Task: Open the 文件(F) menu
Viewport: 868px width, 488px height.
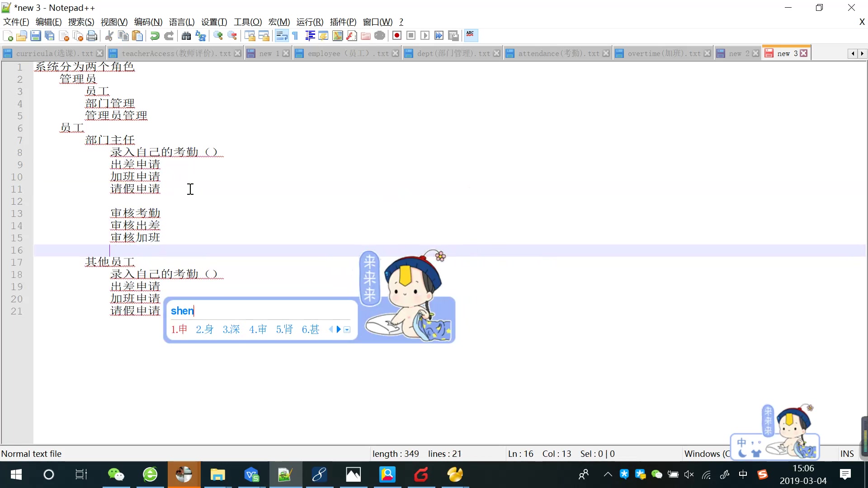Action: [x=16, y=22]
